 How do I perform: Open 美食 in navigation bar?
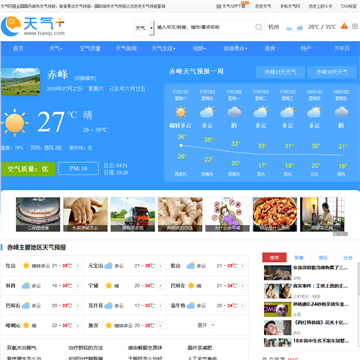click(270, 49)
